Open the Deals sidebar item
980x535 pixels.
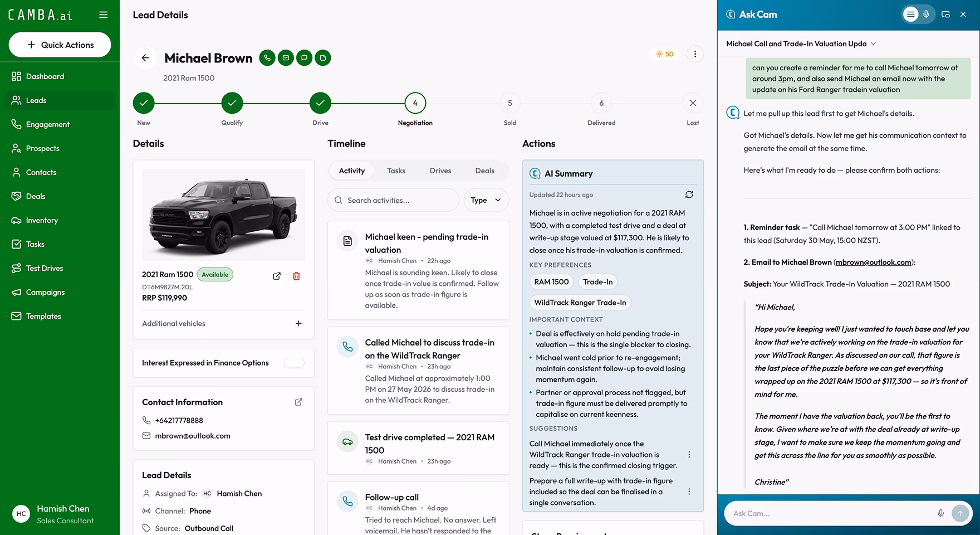click(60, 196)
